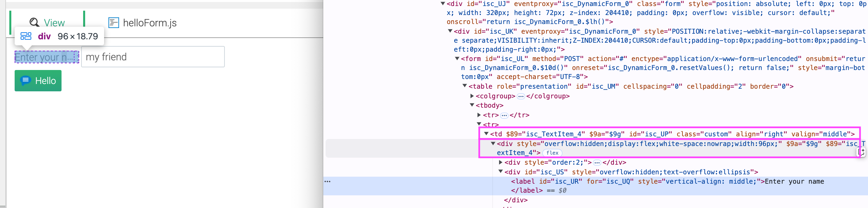Image resolution: width=868 pixels, height=208 pixels.
Task: Click the 'Enter your n...' form label
Action: tap(47, 57)
